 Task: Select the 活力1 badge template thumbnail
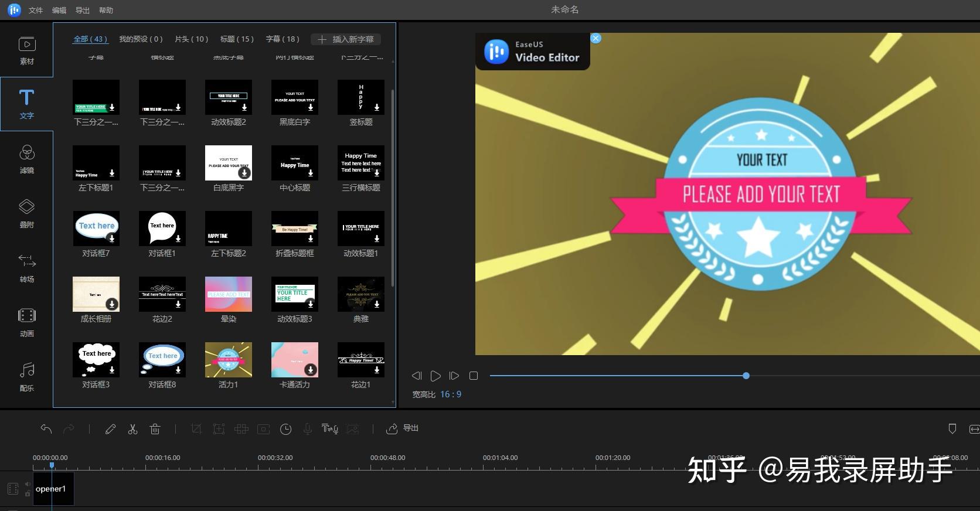click(229, 360)
